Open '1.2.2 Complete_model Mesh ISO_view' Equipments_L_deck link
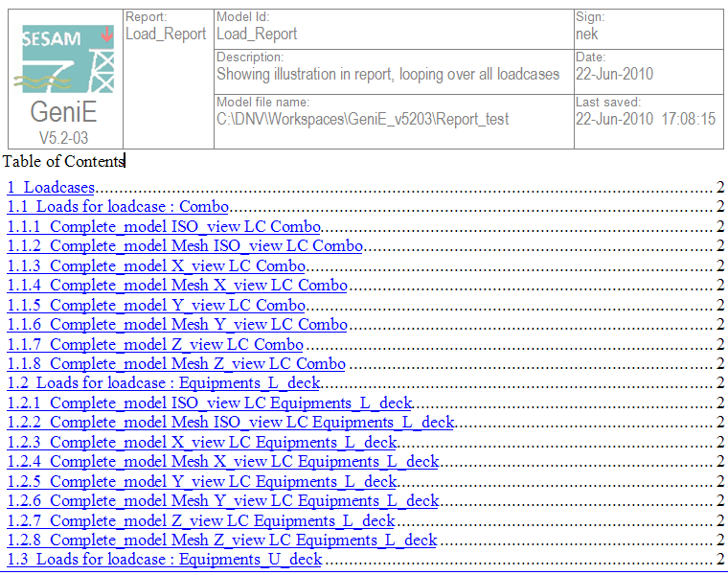The width and height of the screenshot is (728, 575). click(231, 422)
